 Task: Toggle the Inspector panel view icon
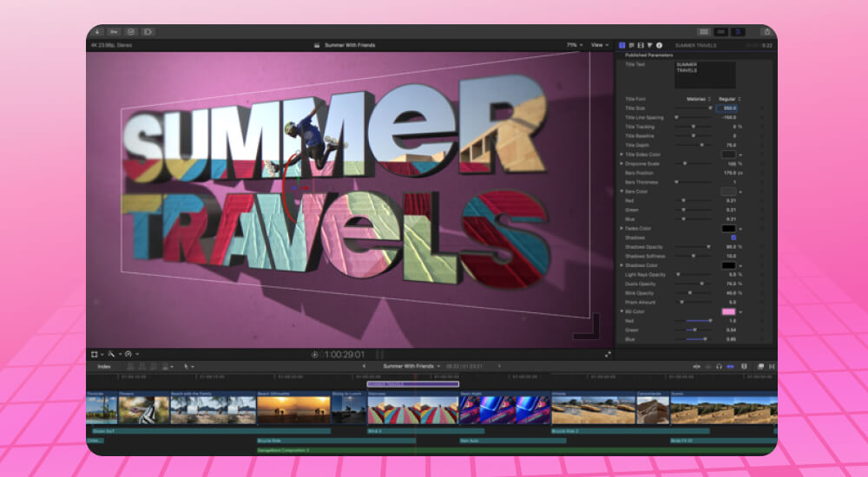pyautogui.click(x=737, y=32)
